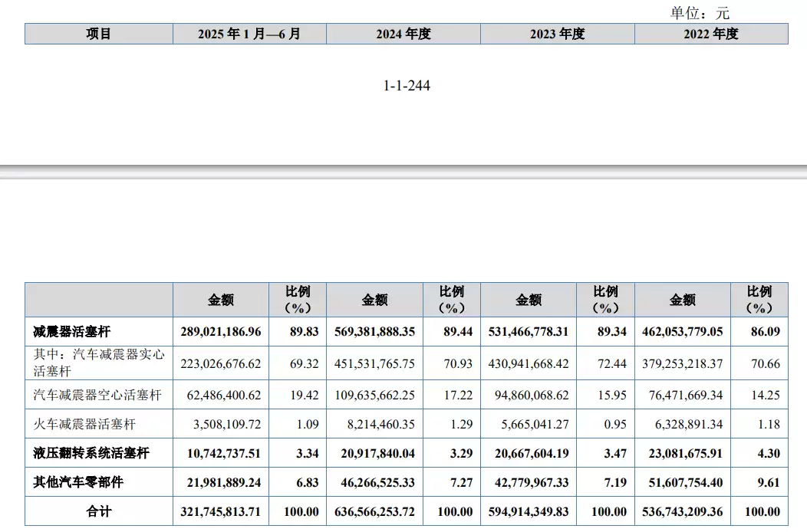
Task: Click the "2024年度" column header
Action: pyautogui.click(x=403, y=34)
